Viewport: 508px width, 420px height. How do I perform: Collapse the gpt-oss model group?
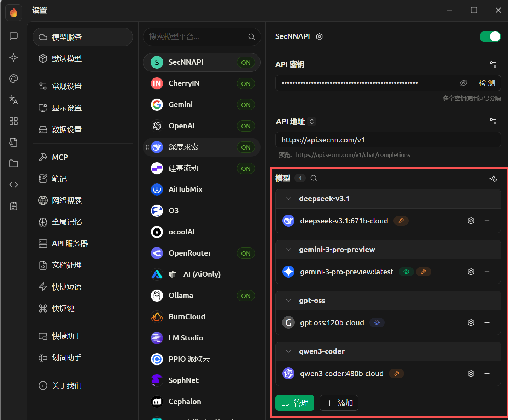tap(288, 301)
